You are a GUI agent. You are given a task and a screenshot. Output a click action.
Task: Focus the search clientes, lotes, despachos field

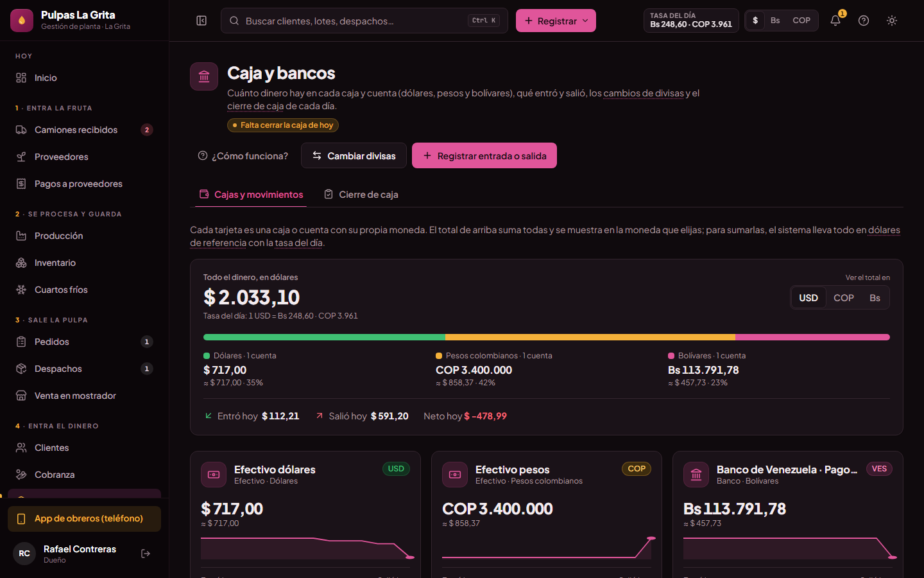pyautogui.click(x=364, y=21)
